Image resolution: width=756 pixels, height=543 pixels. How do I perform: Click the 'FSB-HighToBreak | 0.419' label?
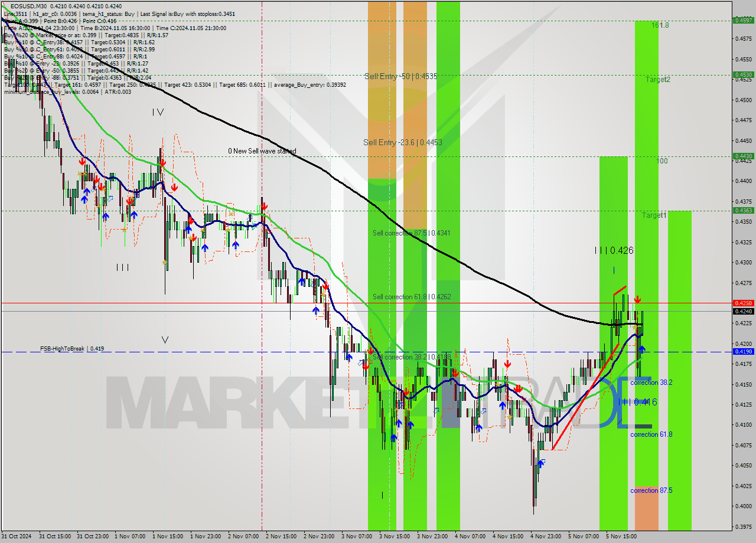72,349
